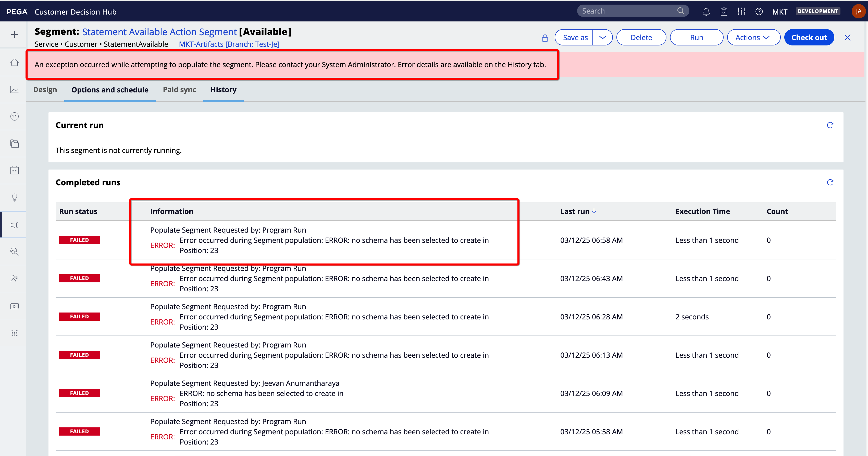The height and width of the screenshot is (456, 868).
Task: Click the 03/12/25 06:43 AM timestamp
Action: (x=591, y=279)
